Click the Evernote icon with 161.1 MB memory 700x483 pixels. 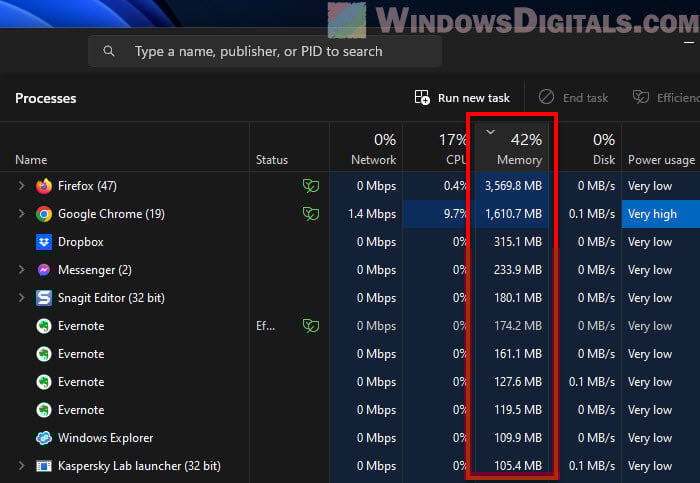[44, 354]
